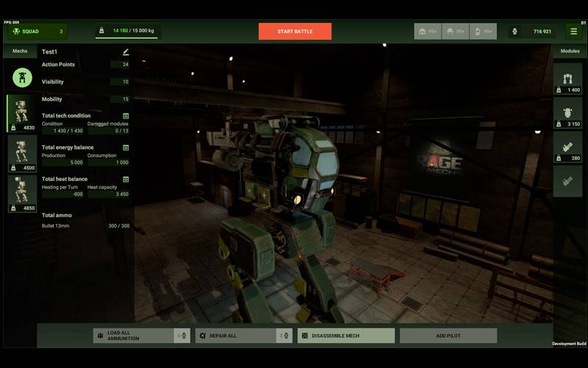The image size is (588, 368).
Task: Click the third resource icon in the top bar
Action: pos(483,32)
